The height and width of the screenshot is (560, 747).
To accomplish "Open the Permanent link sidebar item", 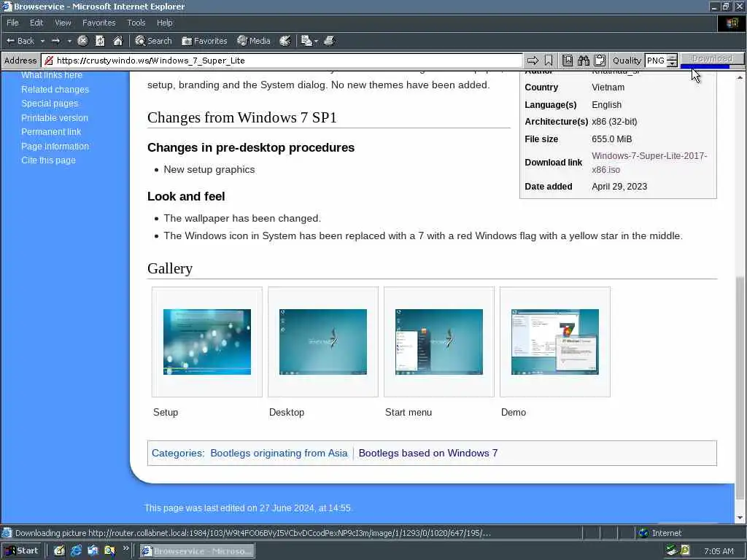I will click(x=51, y=132).
